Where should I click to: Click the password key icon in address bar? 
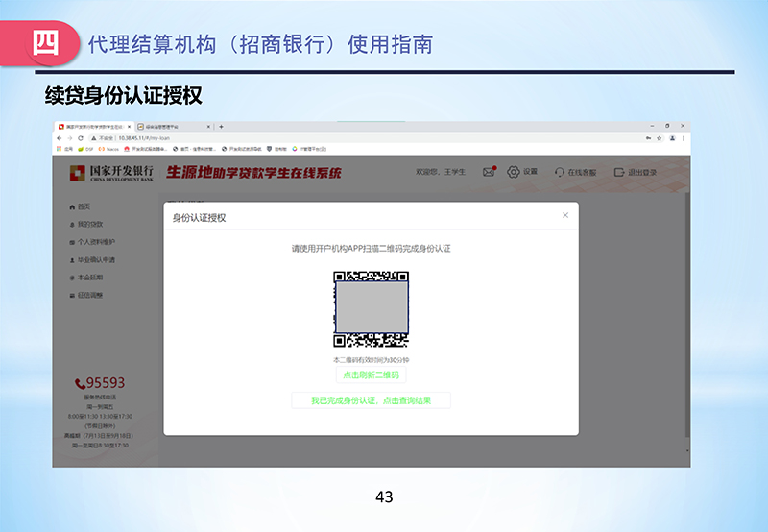[648, 138]
